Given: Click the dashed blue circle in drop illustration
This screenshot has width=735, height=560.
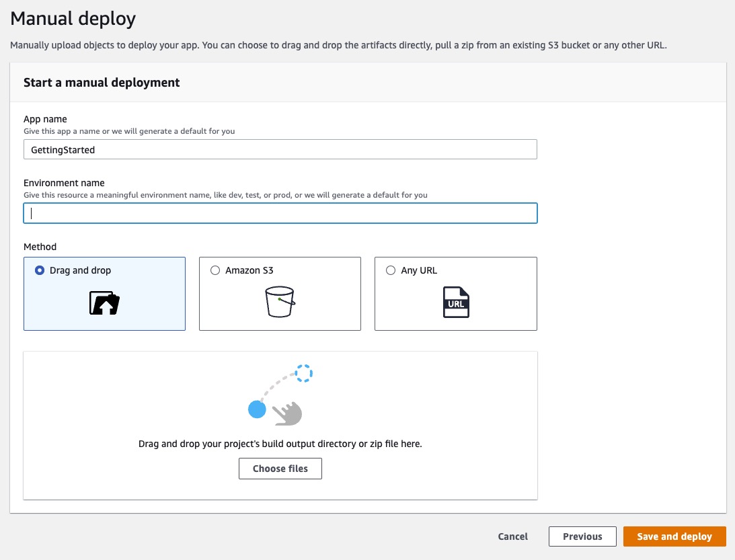Looking at the screenshot, I should click(304, 373).
